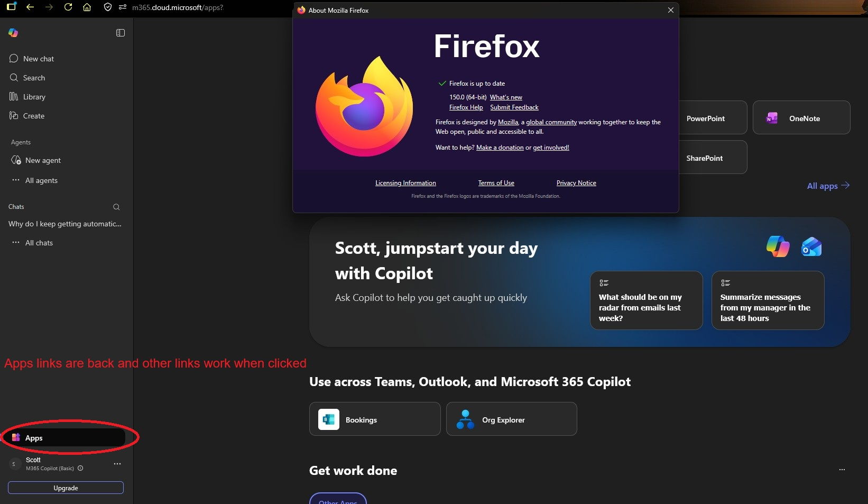Click the Make a donation link

500,148
